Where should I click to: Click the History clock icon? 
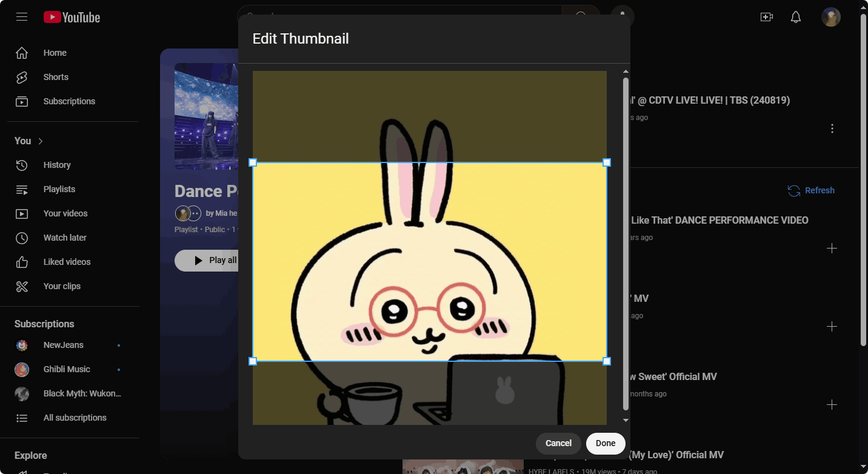pos(22,165)
